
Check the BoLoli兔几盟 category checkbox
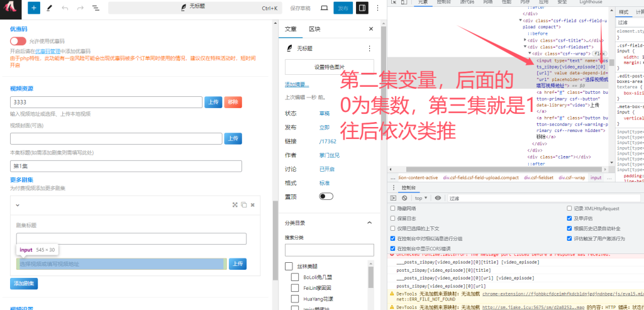coord(295,277)
